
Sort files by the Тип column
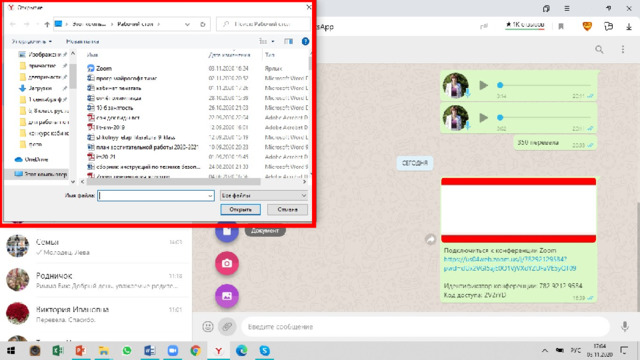tap(270, 55)
